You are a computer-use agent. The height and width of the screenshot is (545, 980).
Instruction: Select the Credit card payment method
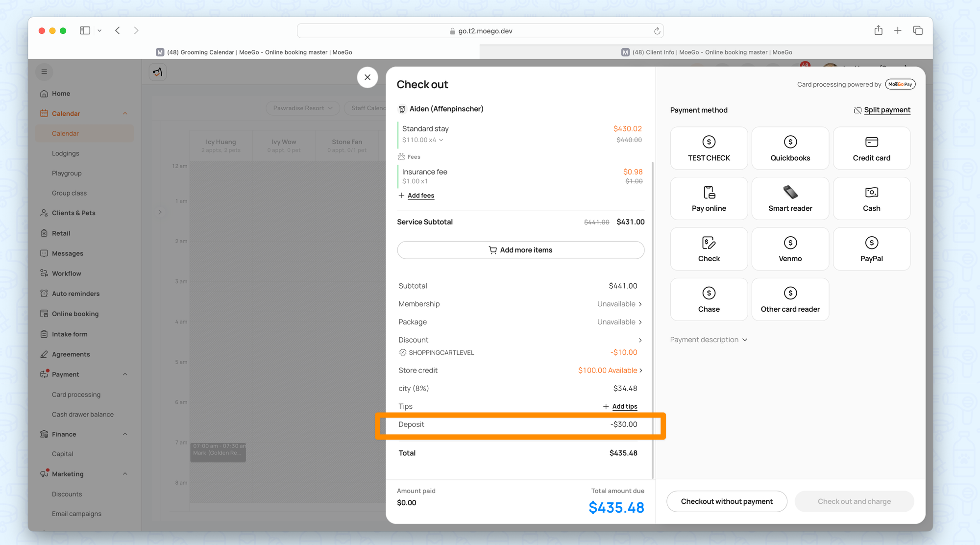pyautogui.click(x=871, y=149)
